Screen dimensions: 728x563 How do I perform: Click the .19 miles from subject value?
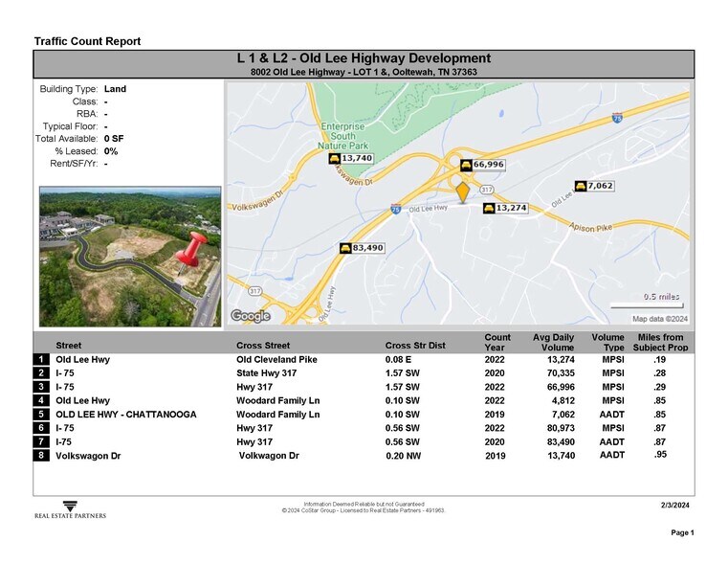[x=660, y=360]
